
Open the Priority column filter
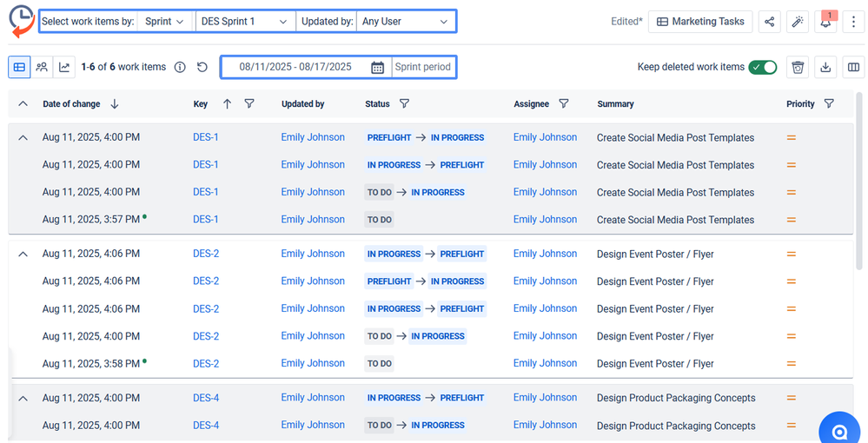(829, 103)
